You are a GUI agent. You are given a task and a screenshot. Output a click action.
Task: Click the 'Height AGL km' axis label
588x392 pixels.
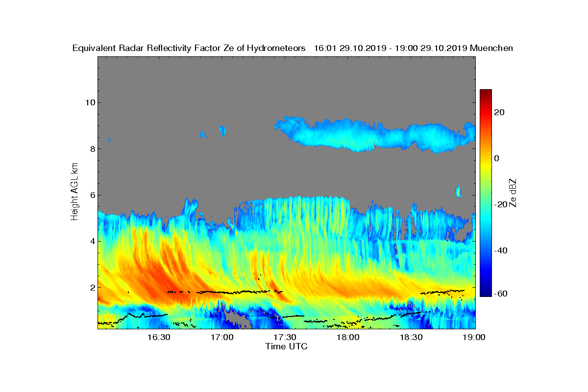coord(74,193)
